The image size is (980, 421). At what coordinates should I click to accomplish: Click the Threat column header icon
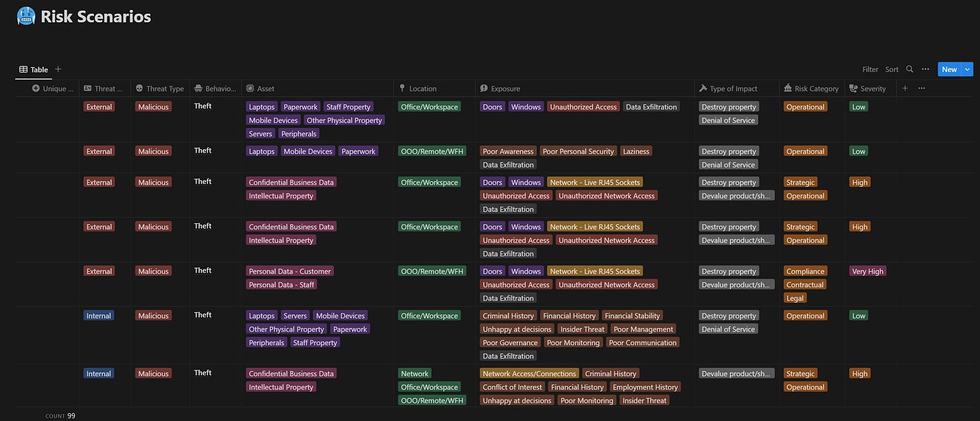pyautogui.click(x=87, y=88)
